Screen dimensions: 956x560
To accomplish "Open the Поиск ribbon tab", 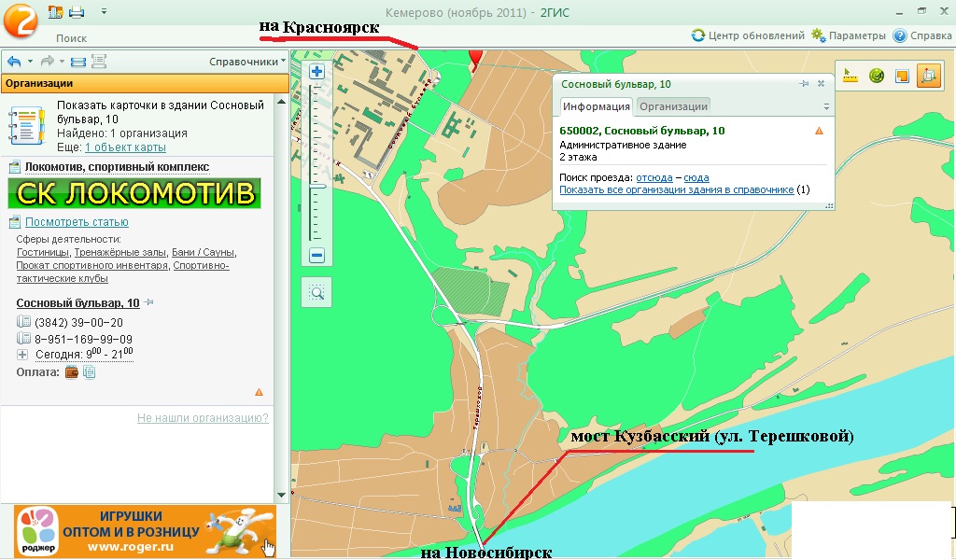I will pos(71,38).
